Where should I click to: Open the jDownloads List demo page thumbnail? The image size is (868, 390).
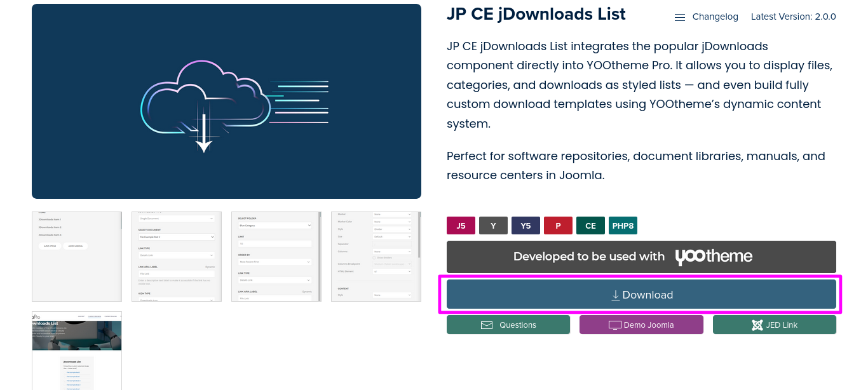pyautogui.click(x=77, y=351)
